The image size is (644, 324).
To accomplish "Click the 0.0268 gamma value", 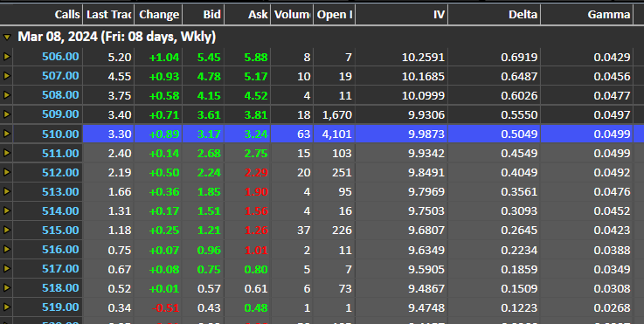I will [612, 307].
